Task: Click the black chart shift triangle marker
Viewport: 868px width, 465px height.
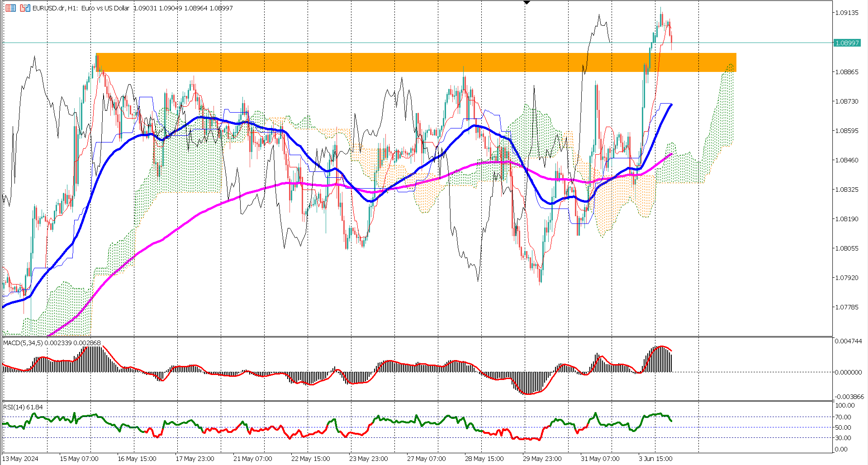Action: (526, 3)
